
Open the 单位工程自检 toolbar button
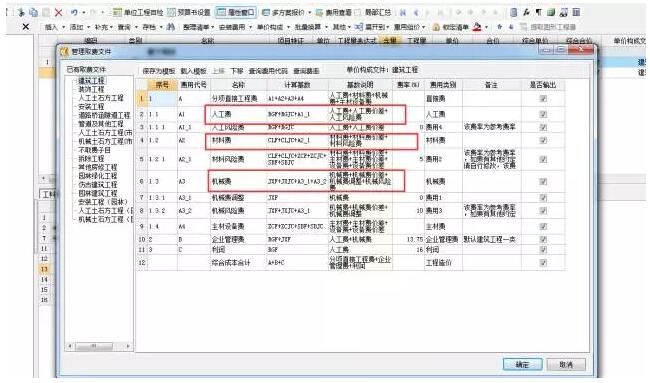[138, 12]
